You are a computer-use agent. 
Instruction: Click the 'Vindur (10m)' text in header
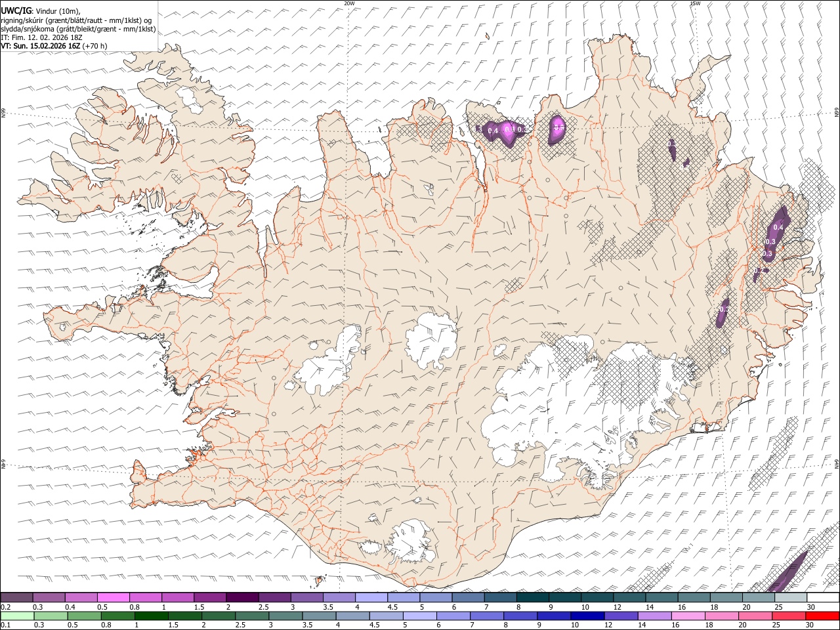pyautogui.click(x=59, y=11)
